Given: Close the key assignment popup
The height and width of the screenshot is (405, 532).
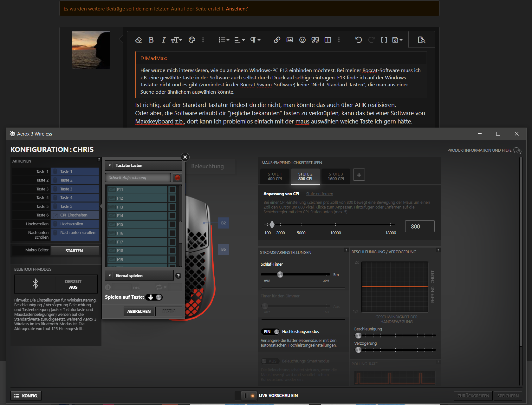Looking at the screenshot, I should pos(185,157).
